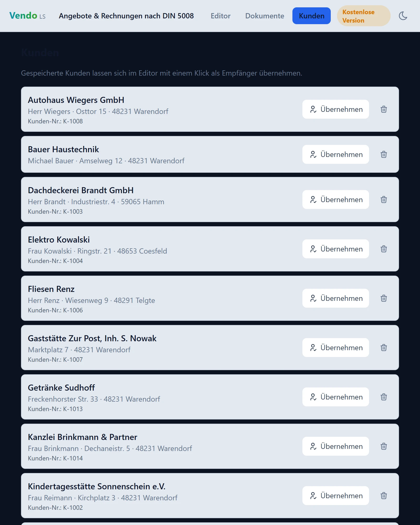
Task: Select the Kunden tab
Action: click(312, 16)
